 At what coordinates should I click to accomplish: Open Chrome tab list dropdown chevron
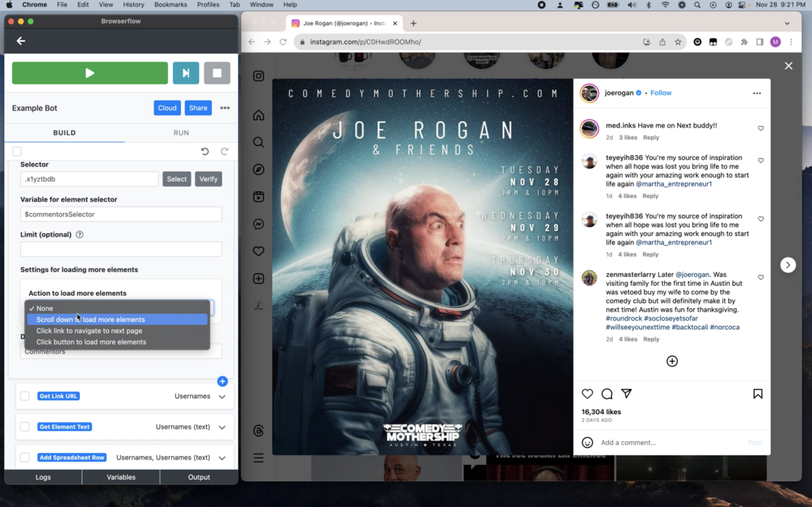[x=787, y=23]
